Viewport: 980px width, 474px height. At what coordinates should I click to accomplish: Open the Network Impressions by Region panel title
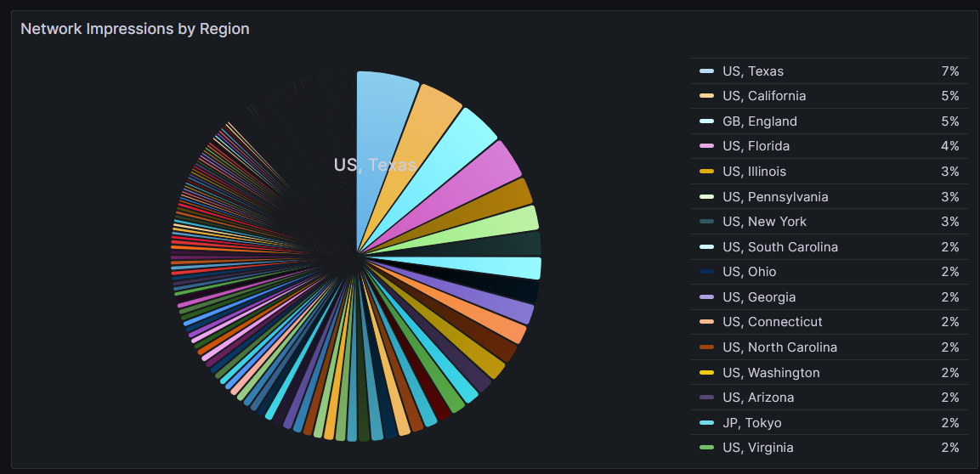(134, 29)
